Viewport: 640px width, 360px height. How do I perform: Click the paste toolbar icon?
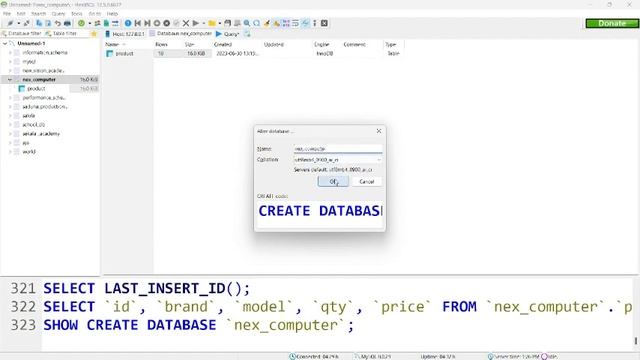tap(48, 23)
